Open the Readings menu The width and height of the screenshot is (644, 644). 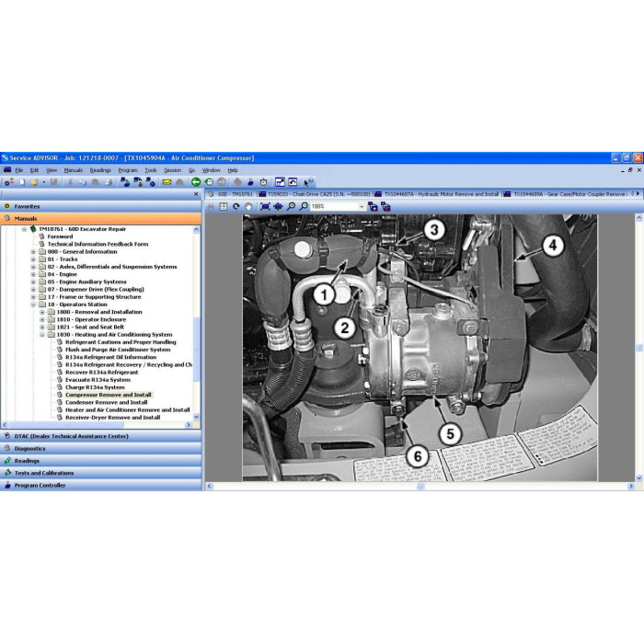tap(100, 170)
